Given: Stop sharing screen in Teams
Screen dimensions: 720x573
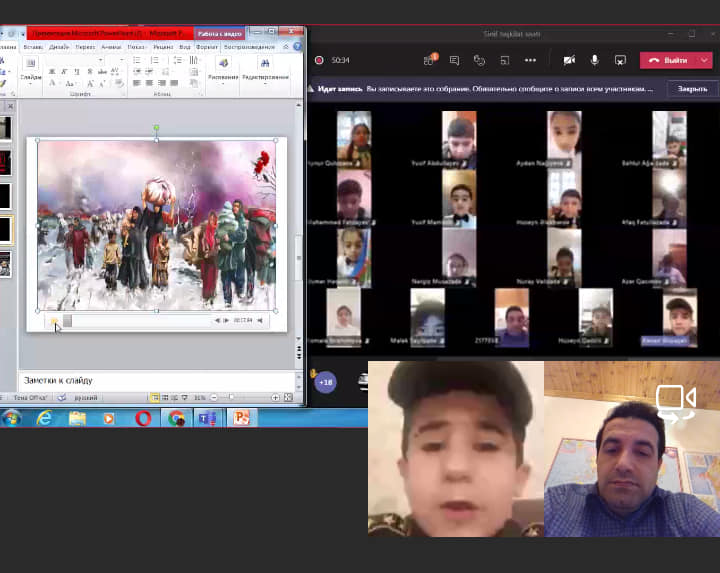Looking at the screenshot, I should click(620, 60).
